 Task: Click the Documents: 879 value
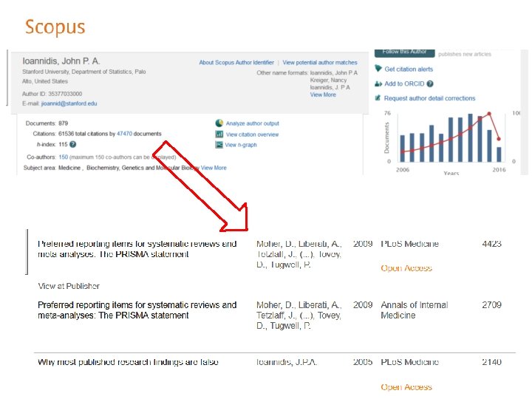click(x=63, y=123)
